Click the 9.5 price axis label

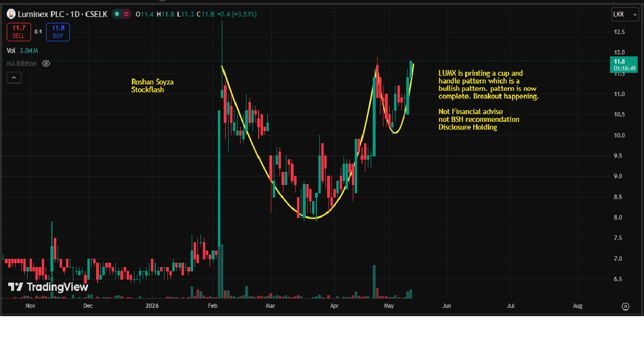(x=619, y=156)
